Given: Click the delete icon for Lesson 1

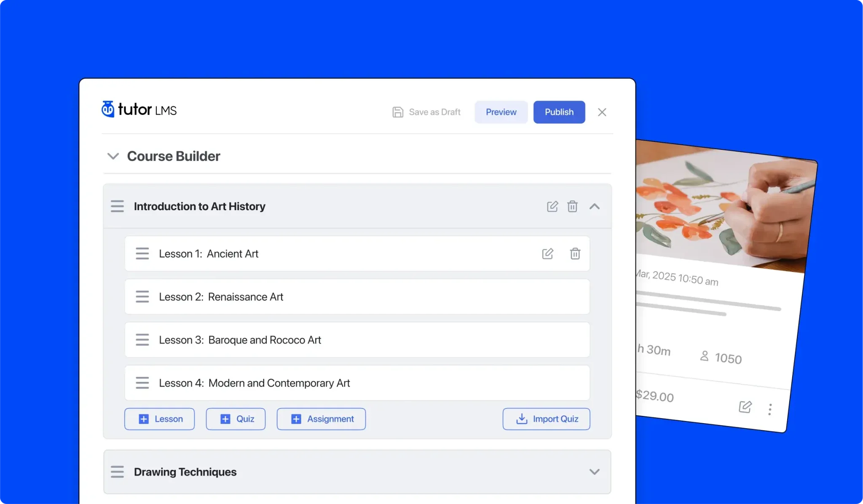Looking at the screenshot, I should [x=575, y=253].
